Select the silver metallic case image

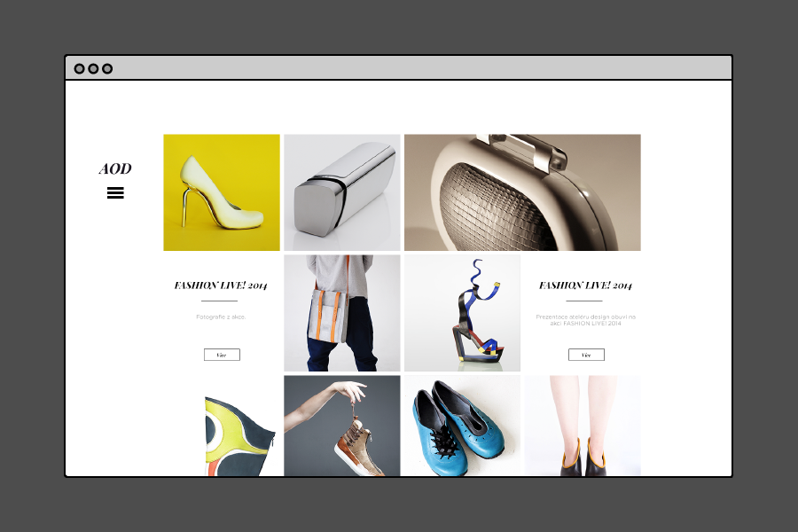point(342,192)
